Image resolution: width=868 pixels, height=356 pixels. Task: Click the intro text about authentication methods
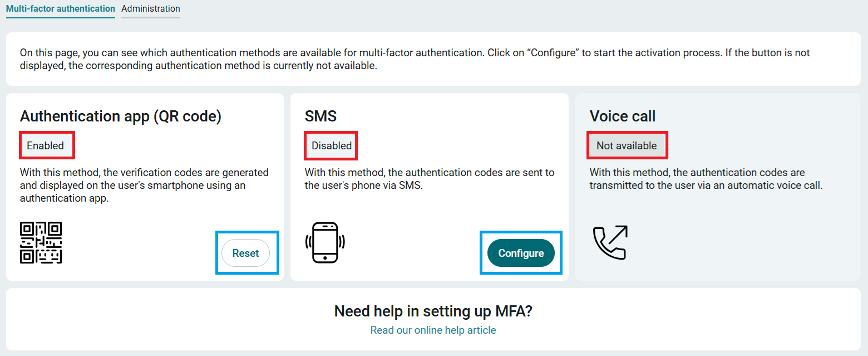coord(415,59)
